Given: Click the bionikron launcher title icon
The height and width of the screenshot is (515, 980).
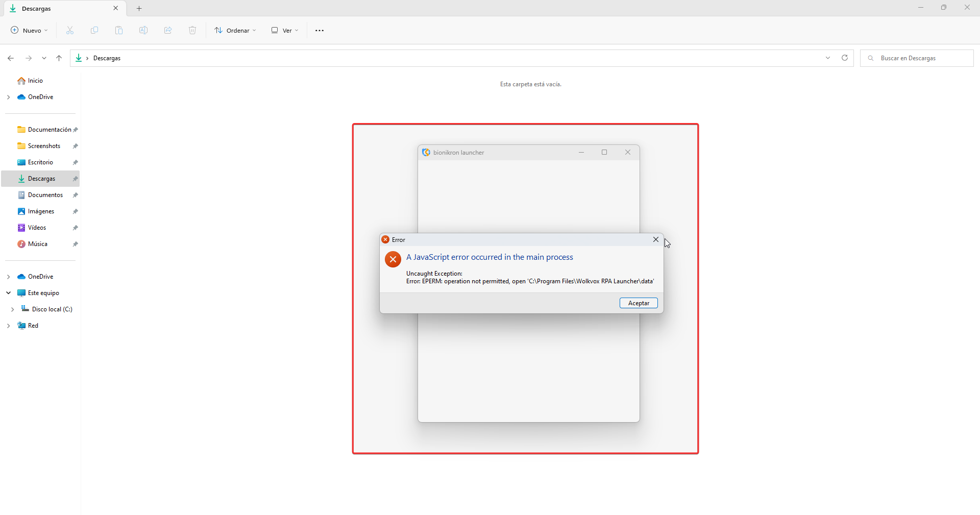Looking at the screenshot, I should coord(426,153).
